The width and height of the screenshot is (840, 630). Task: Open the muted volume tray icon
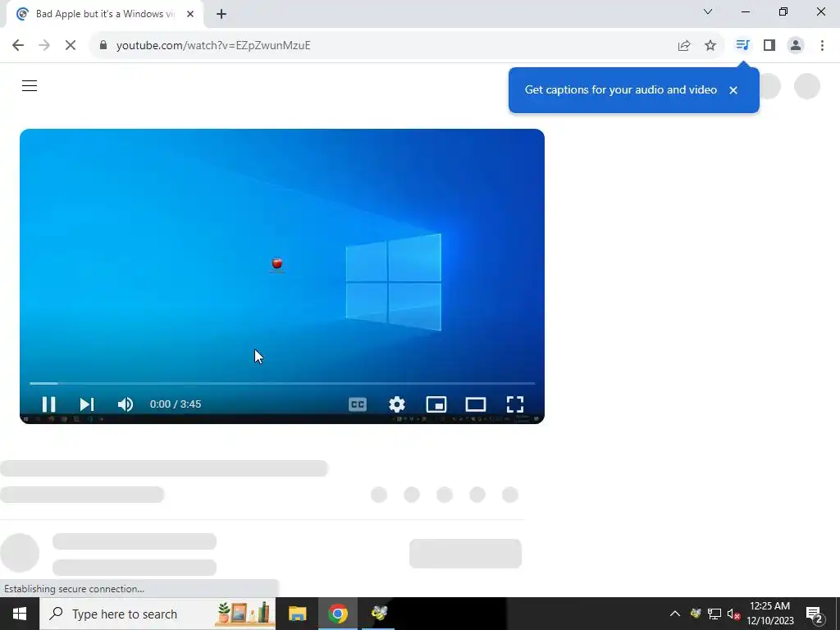pos(733,614)
